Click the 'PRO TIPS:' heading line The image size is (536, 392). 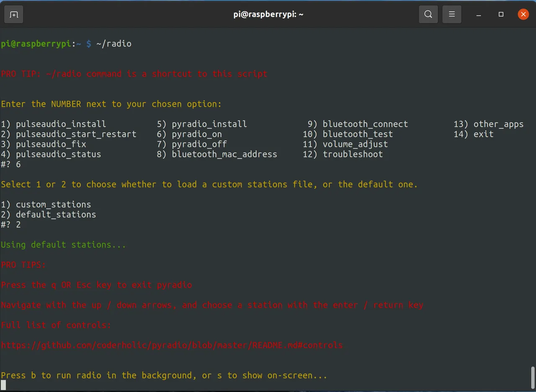pos(23,265)
